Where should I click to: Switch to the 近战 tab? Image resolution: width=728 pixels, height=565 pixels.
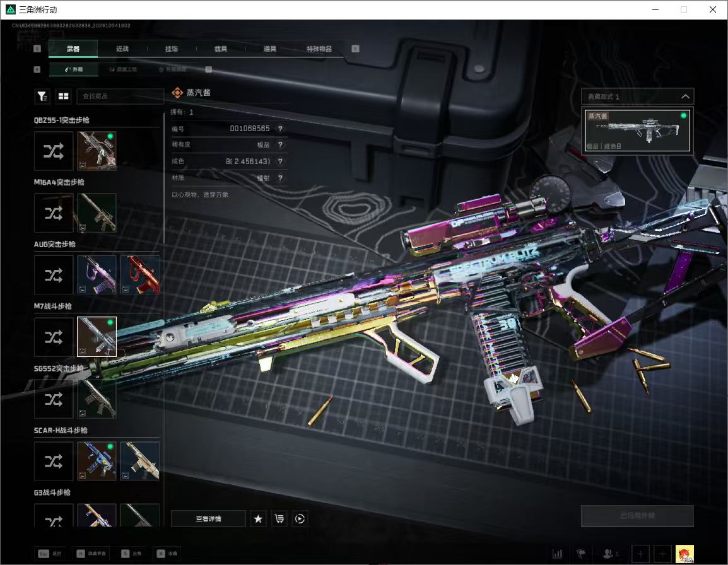click(x=122, y=49)
